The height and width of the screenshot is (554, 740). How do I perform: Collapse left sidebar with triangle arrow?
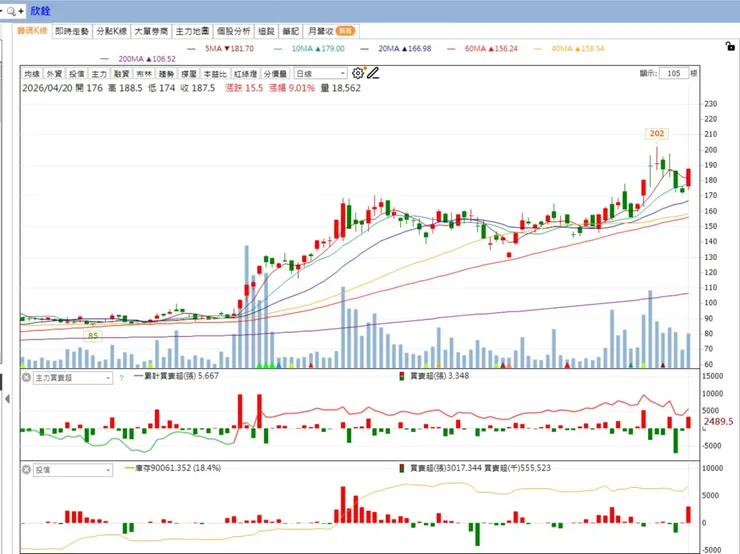coord(7,399)
